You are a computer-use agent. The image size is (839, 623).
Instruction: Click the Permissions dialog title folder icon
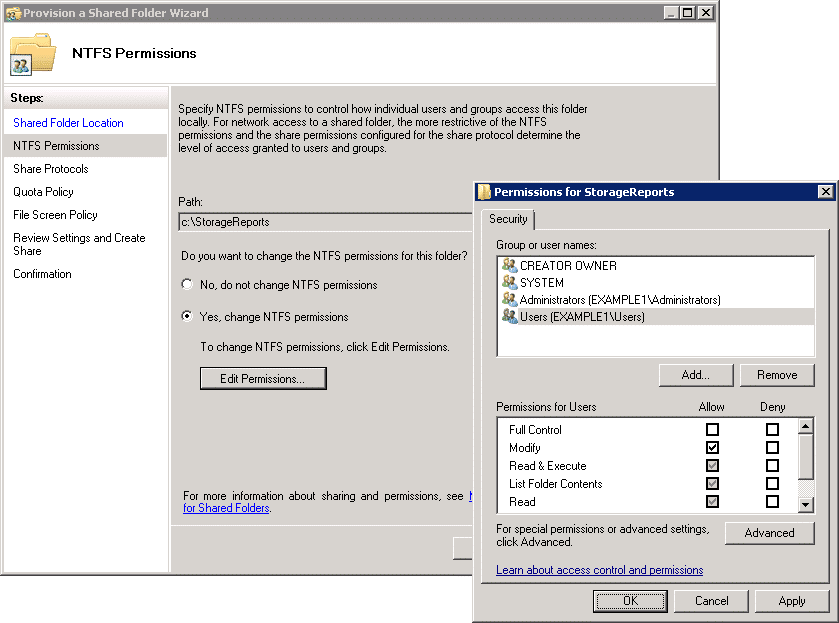(484, 192)
